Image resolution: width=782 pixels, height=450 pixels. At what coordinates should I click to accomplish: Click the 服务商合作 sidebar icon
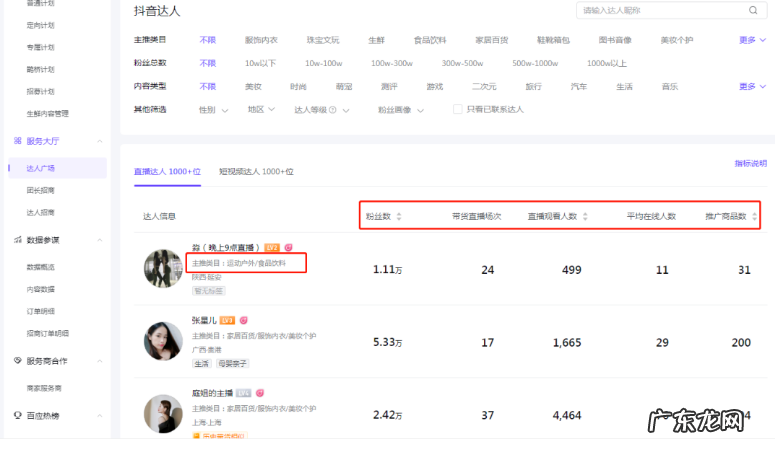pyautogui.click(x=17, y=361)
